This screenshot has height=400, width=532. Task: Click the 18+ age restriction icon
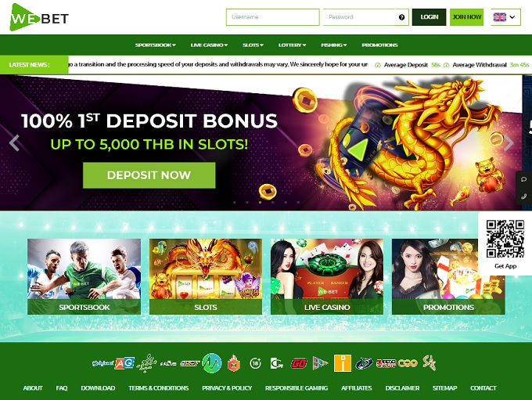coord(255,363)
